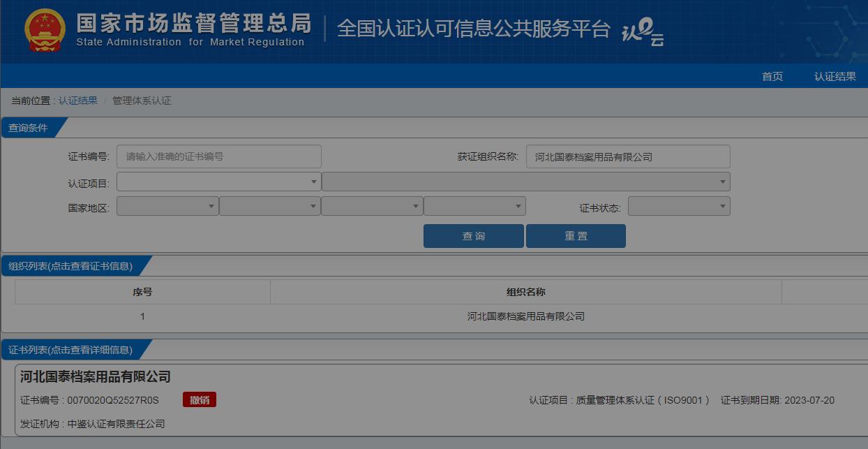Expand the wide second 认证项目 dropdown

coord(526,182)
